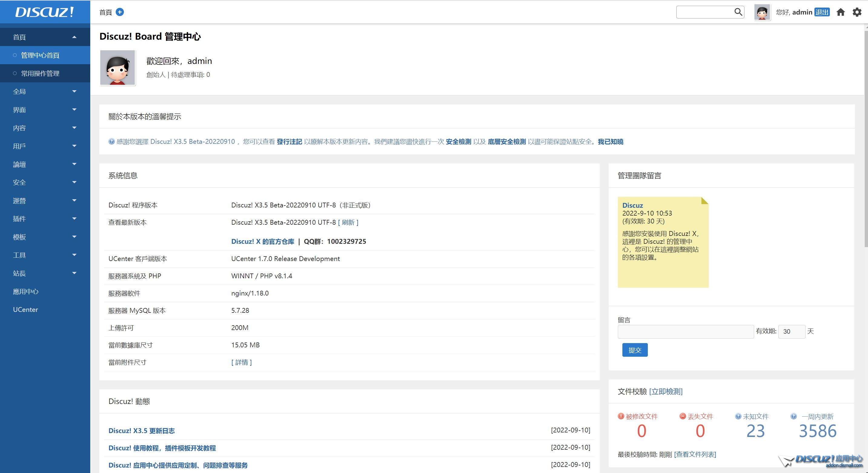
Task: Open the 底層安全檢測 link
Action: [507, 141]
